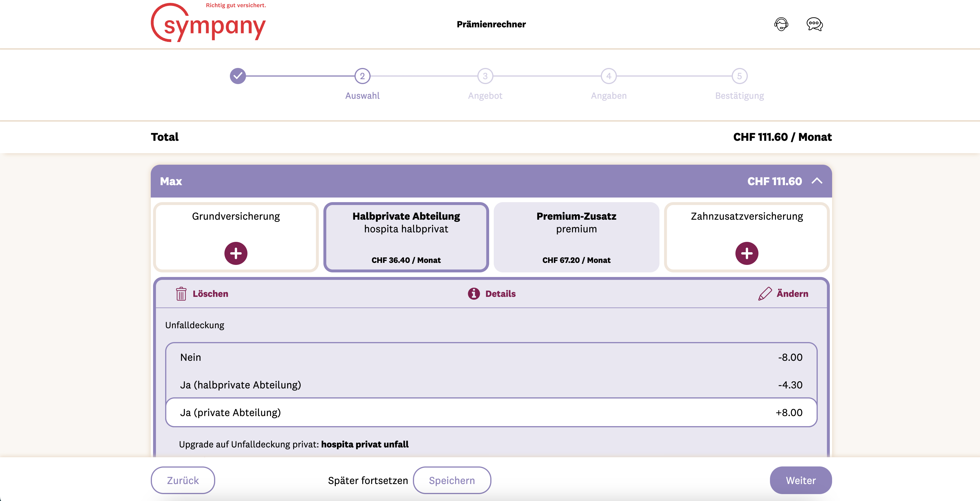
Task: Go to completed step one checkmark
Action: point(238,76)
